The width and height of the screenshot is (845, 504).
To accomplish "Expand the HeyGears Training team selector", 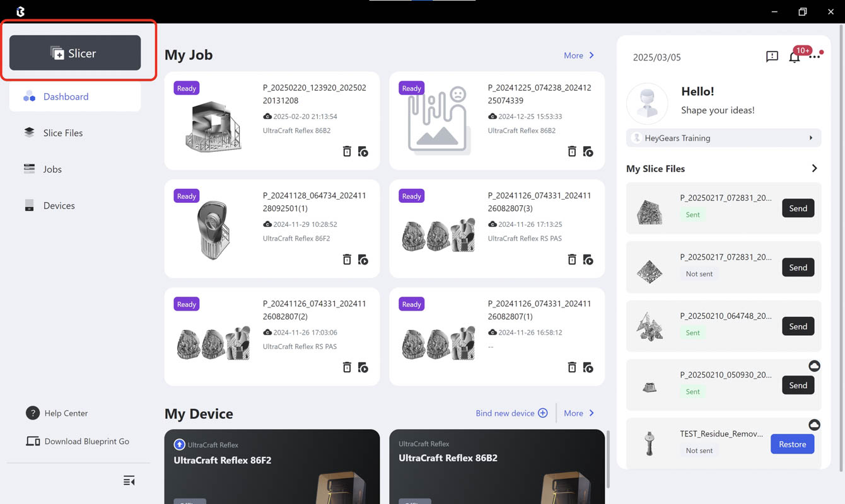I will click(x=724, y=138).
